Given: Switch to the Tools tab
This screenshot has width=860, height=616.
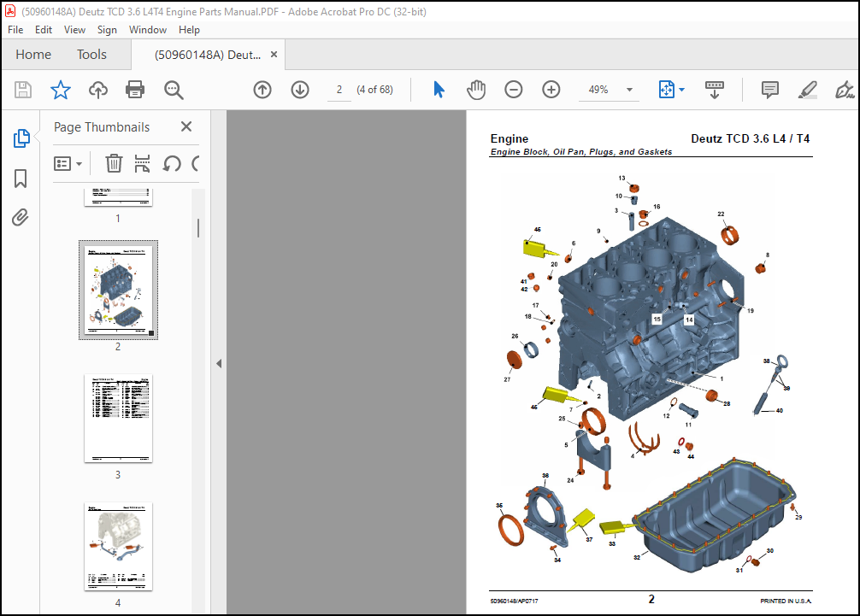Looking at the screenshot, I should click(91, 55).
